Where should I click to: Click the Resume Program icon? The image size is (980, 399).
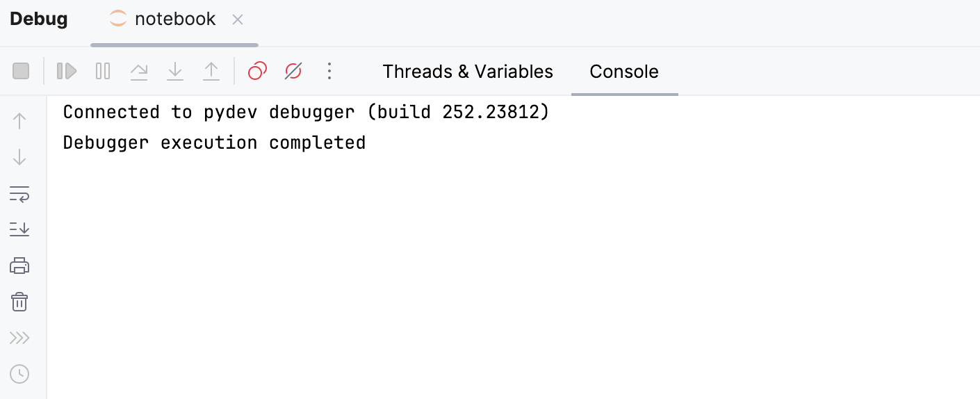(x=67, y=71)
